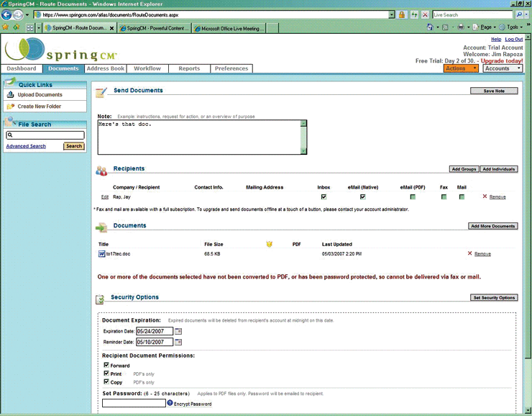Image resolution: width=532 pixels, height=416 pixels.
Task: Toggle the eMail (Native) checkbox
Action: [x=363, y=196]
